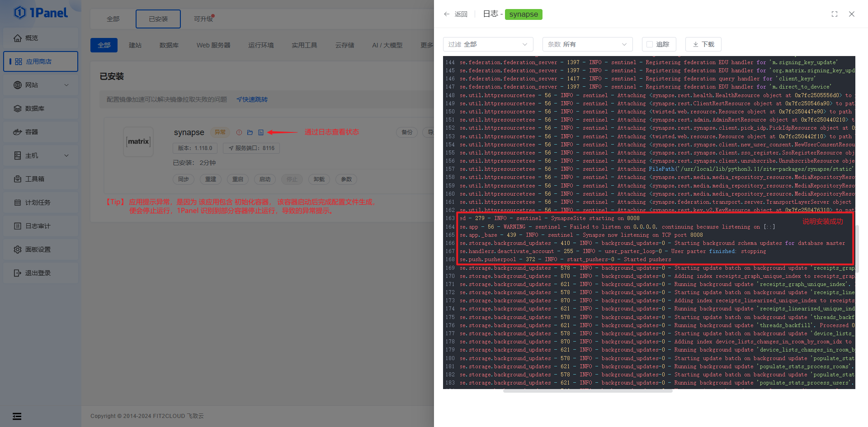Viewport: 868px width, 427px height.
Task: Switch to the 可升级 tab
Action: coord(203,19)
